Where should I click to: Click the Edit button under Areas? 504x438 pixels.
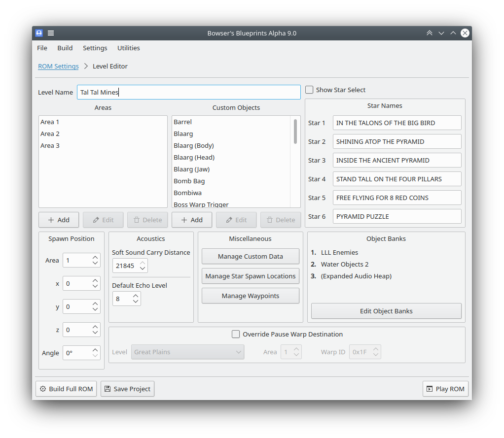point(103,220)
